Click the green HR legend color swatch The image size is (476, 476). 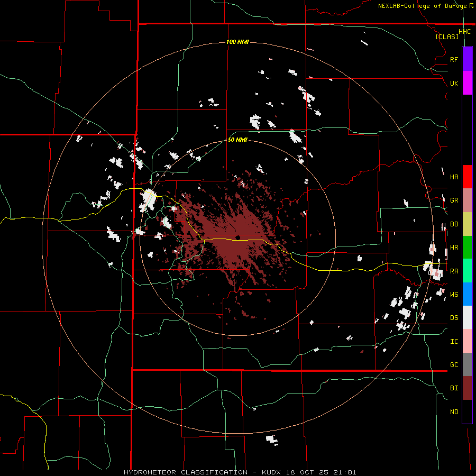pyautogui.click(x=467, y=248)
